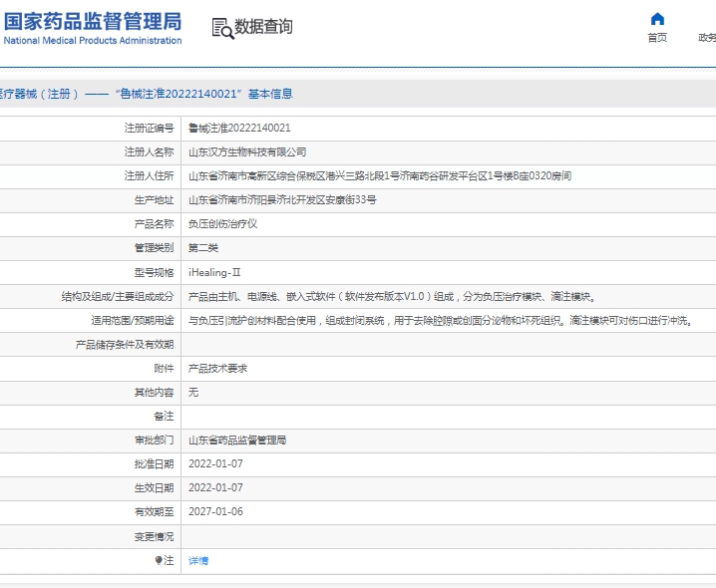
Task: Select other content value 无
Action: click(193, 392)
